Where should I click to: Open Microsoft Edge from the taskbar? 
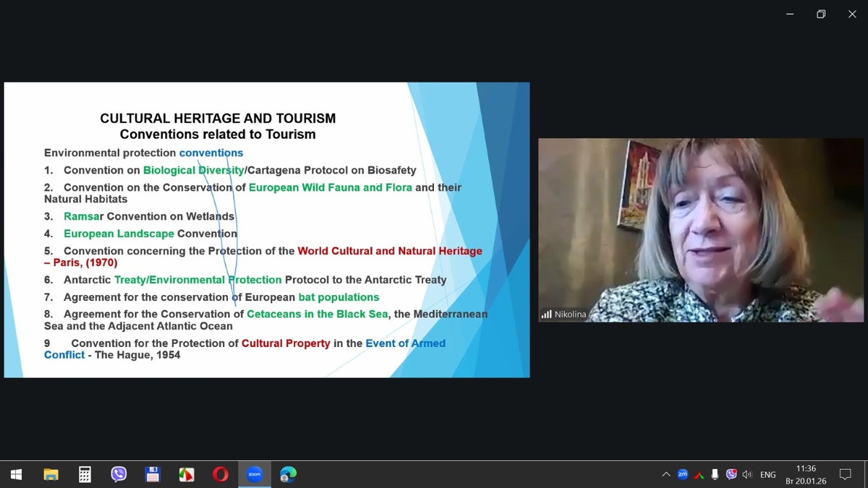coord(288,474)
